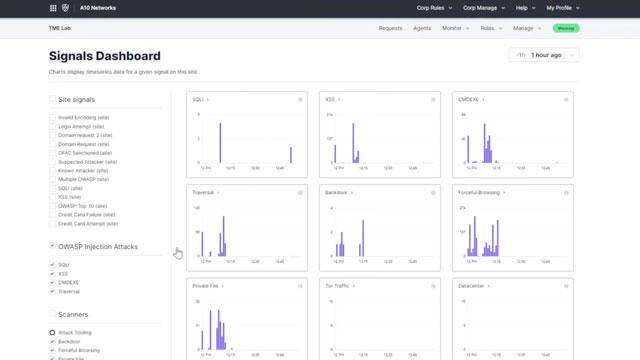Click the CMDEXE chart options icon
Screen dimensions: 640x360
[x=566, y=100]
